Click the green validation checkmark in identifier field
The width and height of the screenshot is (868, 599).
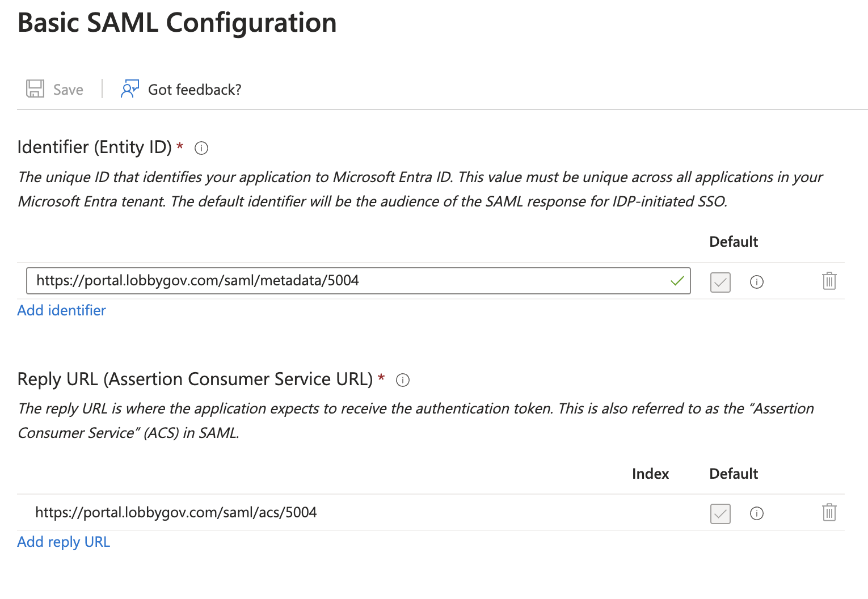[677, 281]
